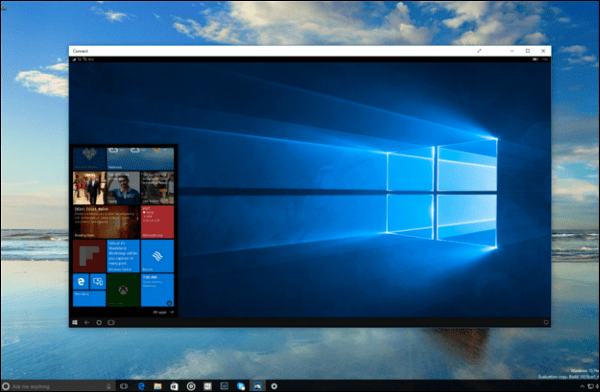600x392 pixels.
Task: Toggle full screen in Connect title bar
Action: [x=479, y=51]
